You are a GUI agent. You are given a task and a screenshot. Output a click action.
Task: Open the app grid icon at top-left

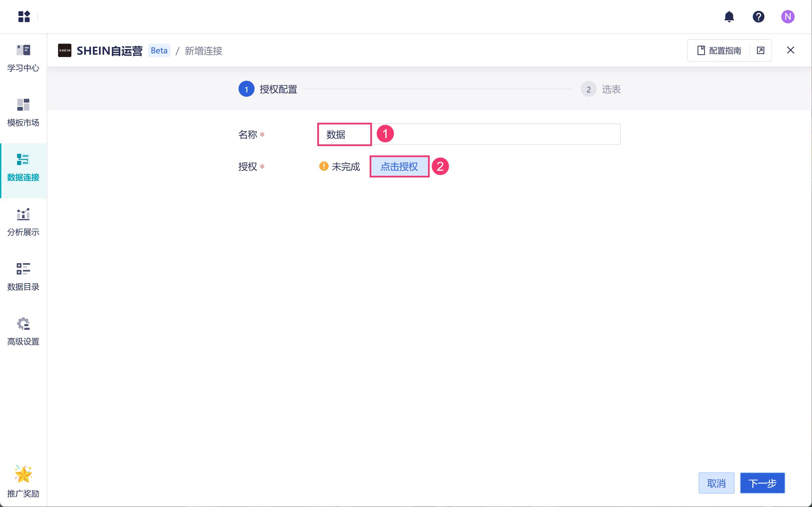(x=24, y=16)
